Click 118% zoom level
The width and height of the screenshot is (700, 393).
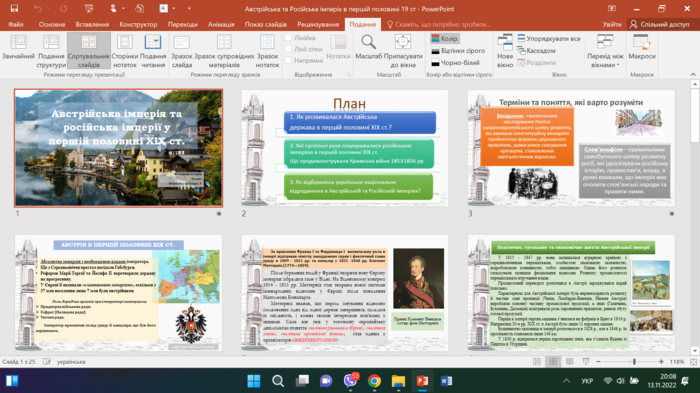[677, 362]
